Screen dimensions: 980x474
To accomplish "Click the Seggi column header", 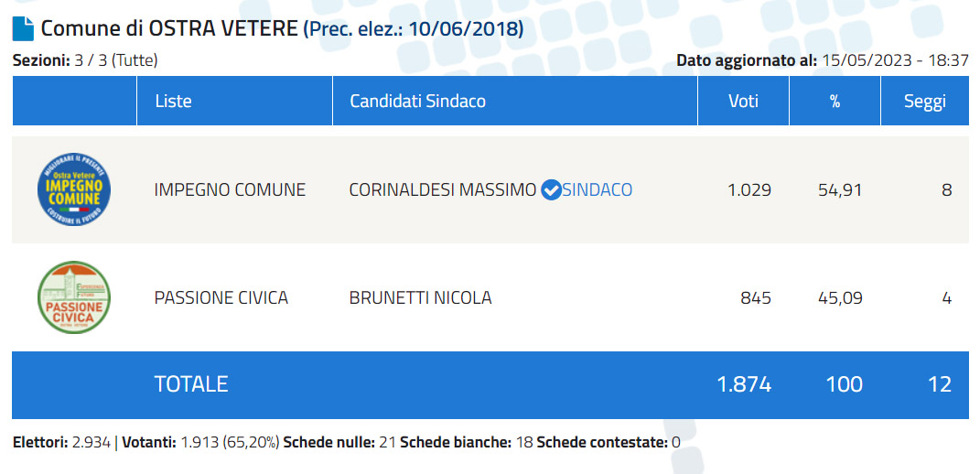I will pyautogui.click(x=924, y=101).
